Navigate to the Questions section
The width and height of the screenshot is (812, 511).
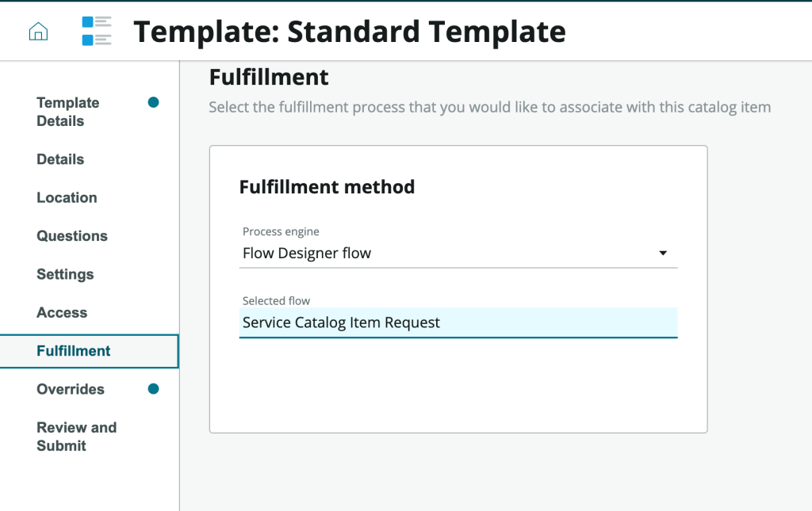[x=72, y=236]
